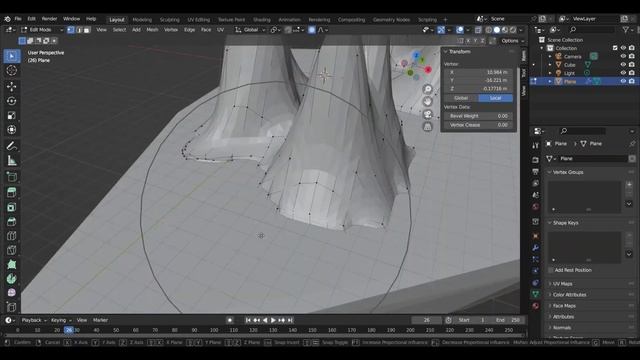
Task: Hide the Camera object in outliner
Action: coord(623,56)
